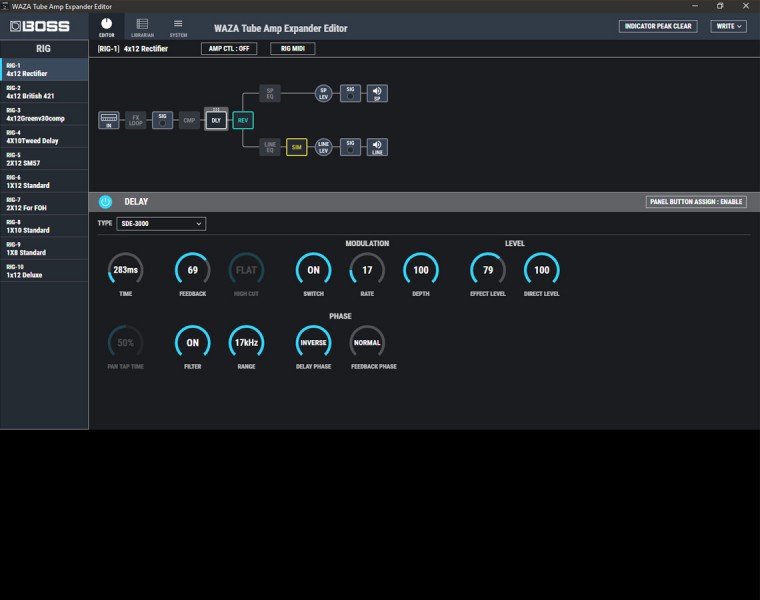This screenshot has width=760, height=600.
Task: Select RIG-10 1x12 Deluxe
Action: [44, 270]
